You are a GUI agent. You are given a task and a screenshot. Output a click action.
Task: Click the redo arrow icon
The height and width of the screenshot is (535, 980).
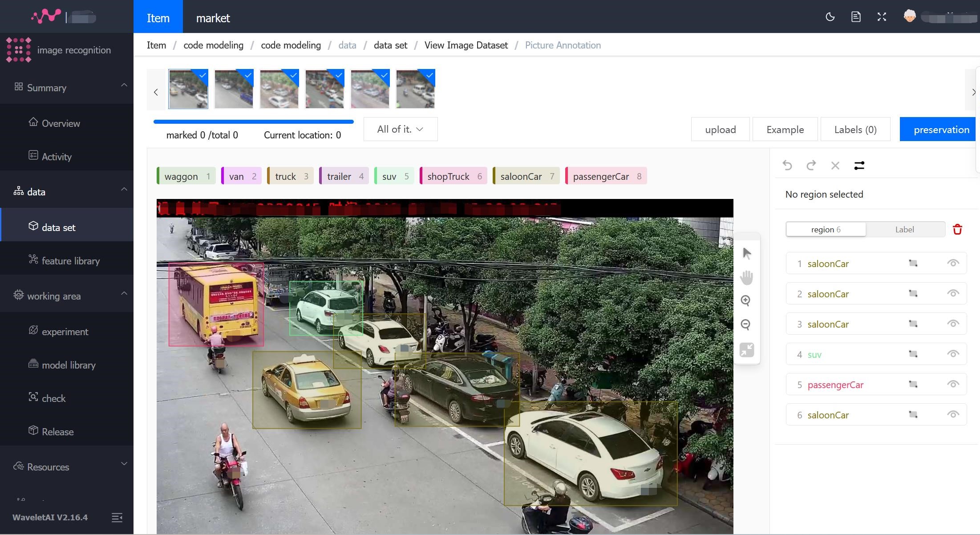[x=811, y=166]
